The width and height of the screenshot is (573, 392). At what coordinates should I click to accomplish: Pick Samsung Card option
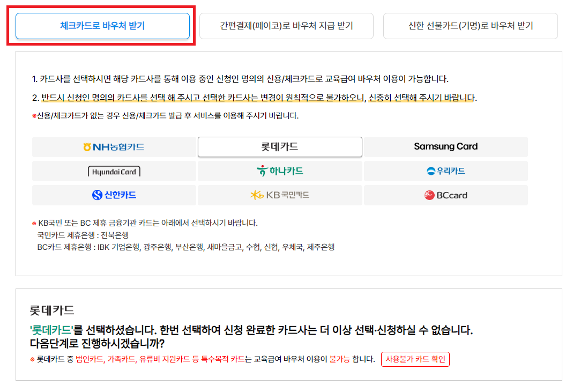[446, 147]
